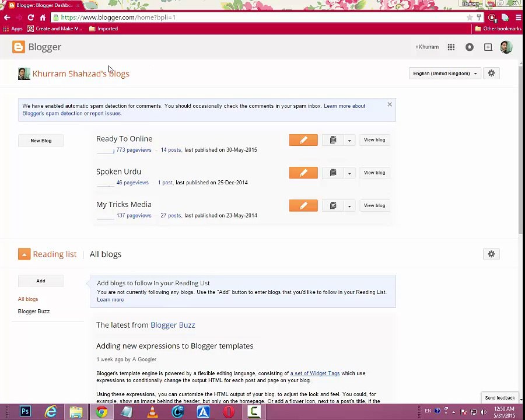Click Reading list heading

coord(55,254)
